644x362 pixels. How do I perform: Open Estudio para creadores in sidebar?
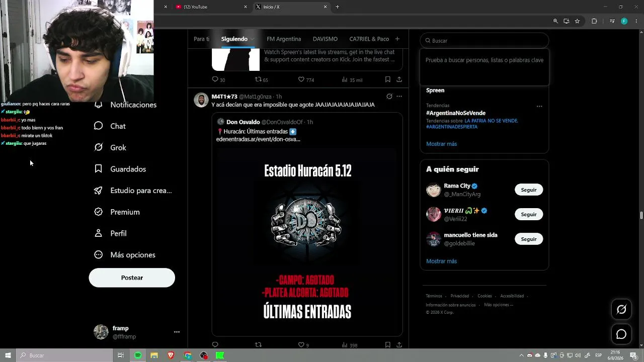(x=133, y=191)
